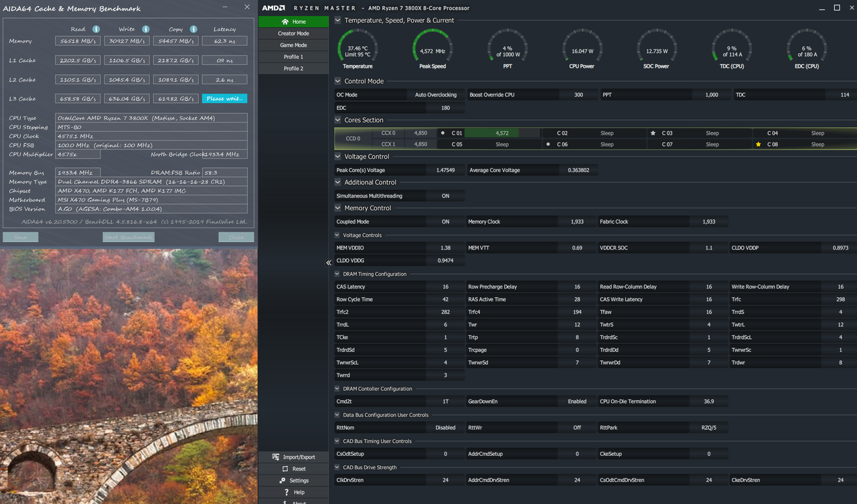Image resolution: width=857 pixels, height=504 pixels.
Task: Click Start Benchmark in AIDA64
Action: tap(128, 237)
